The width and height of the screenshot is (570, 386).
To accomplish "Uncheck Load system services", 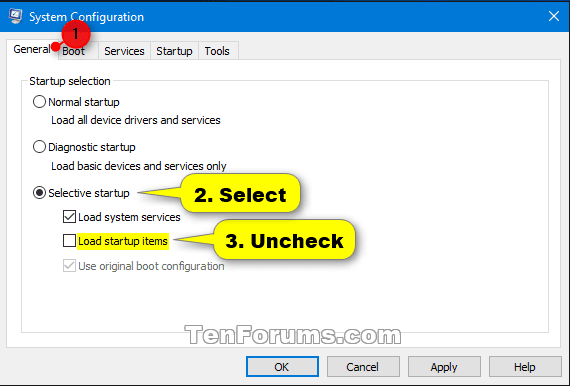I will coord(69,217).
